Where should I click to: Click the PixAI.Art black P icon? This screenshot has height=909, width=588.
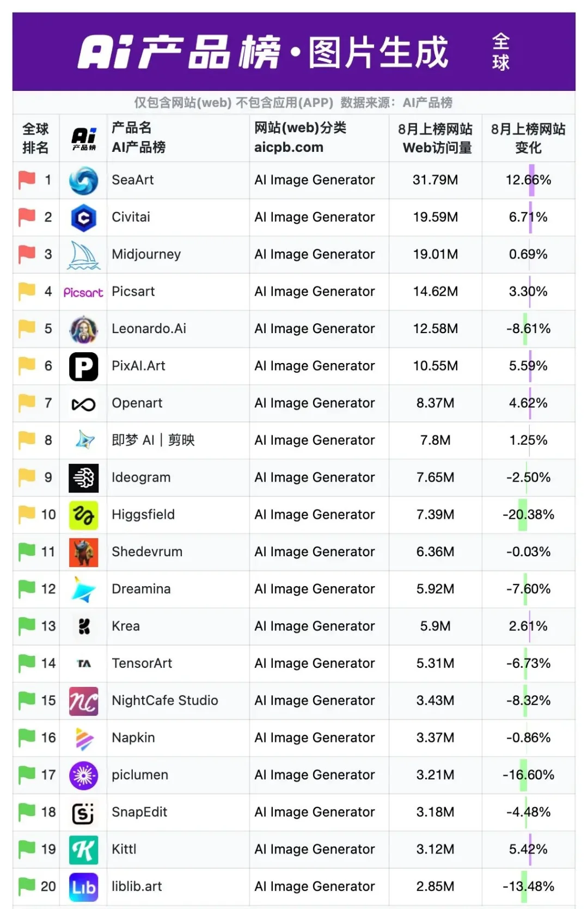[84, 366]
